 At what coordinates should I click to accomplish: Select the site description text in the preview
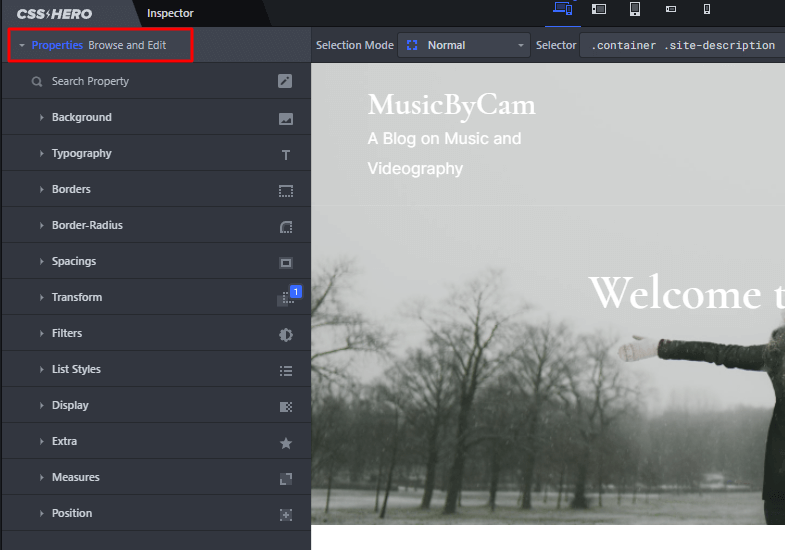[445, 153]
